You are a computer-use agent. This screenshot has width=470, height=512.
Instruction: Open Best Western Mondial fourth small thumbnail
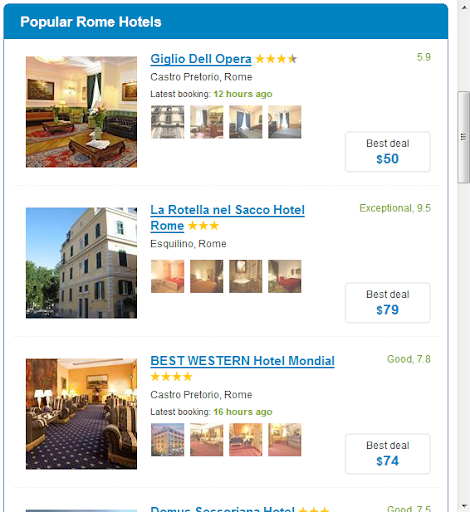285,440
